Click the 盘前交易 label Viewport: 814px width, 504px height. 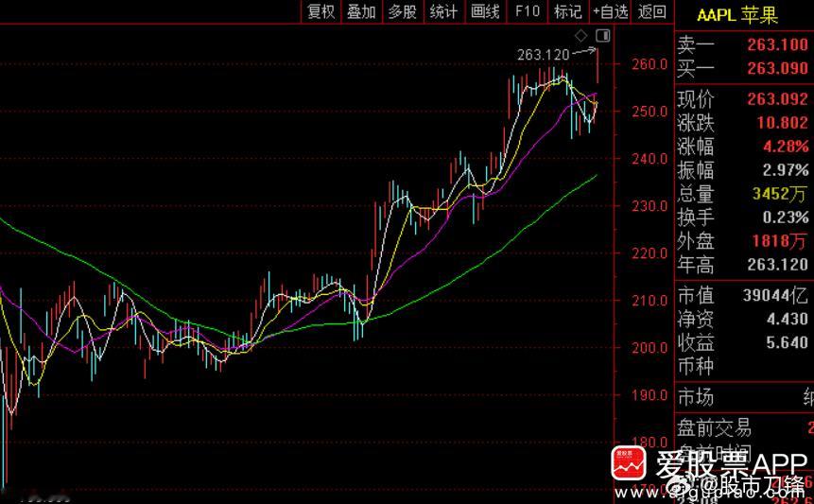714,428
